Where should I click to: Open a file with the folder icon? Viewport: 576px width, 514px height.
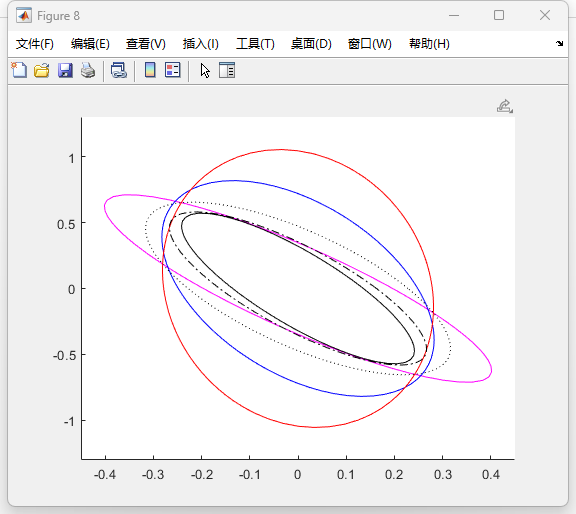[x=42, y=70]
